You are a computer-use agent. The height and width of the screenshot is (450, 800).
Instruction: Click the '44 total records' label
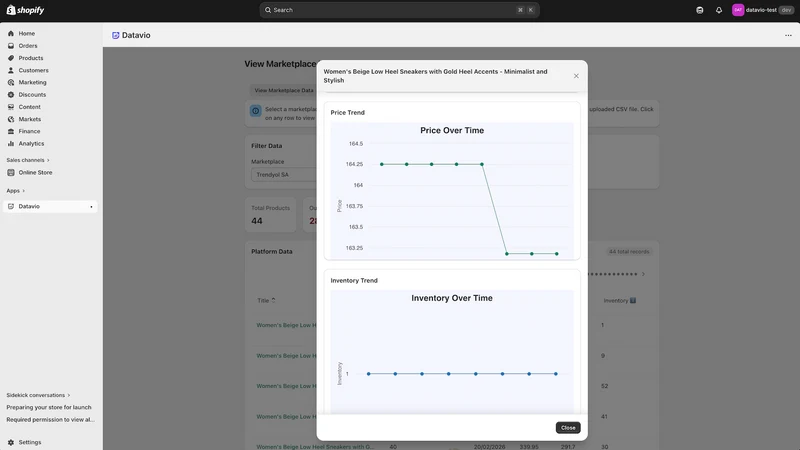pyautogui.click(x=629, y=252)
